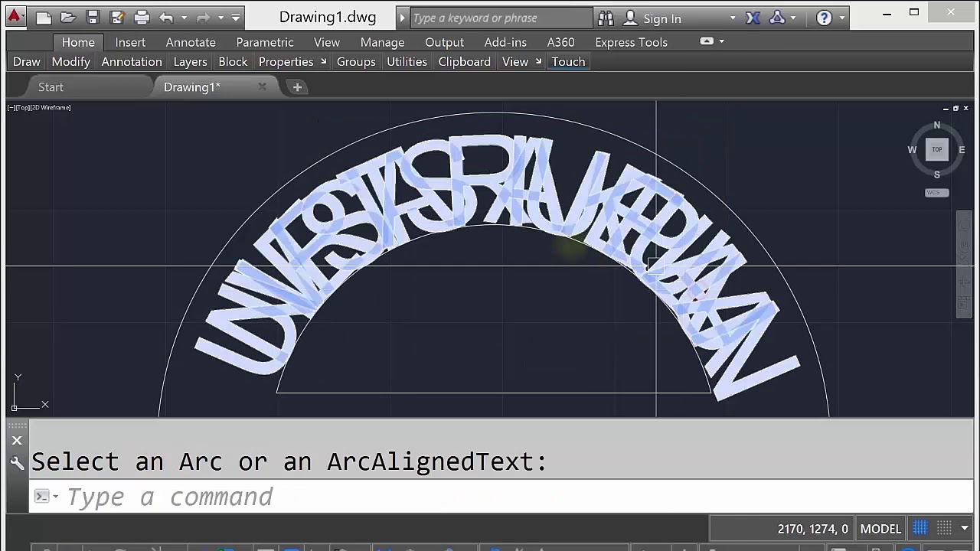Image resolution: width=980 pixels, height=551 pixels.
Task: Open the Clipboard panel
Action: coord(465,62)
